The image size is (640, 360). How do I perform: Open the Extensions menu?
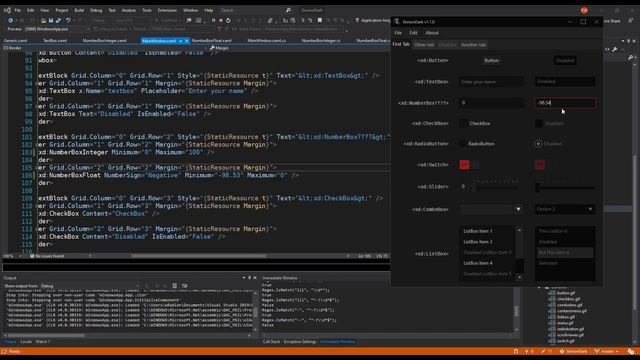tap(167, 10)
